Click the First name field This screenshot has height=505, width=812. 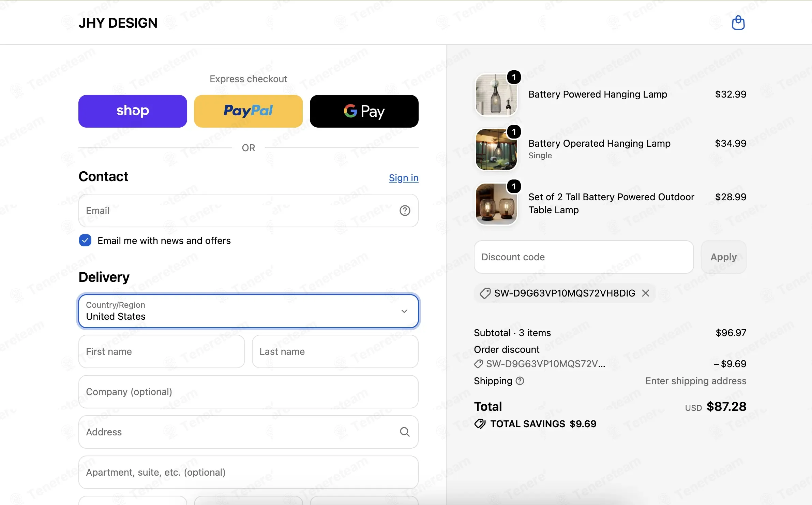(162, 351)
